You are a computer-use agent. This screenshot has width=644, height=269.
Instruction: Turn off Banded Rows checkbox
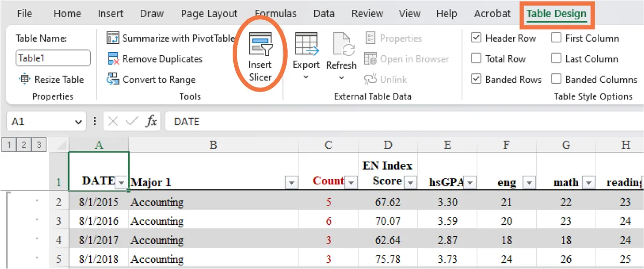[x=476, y=80]
